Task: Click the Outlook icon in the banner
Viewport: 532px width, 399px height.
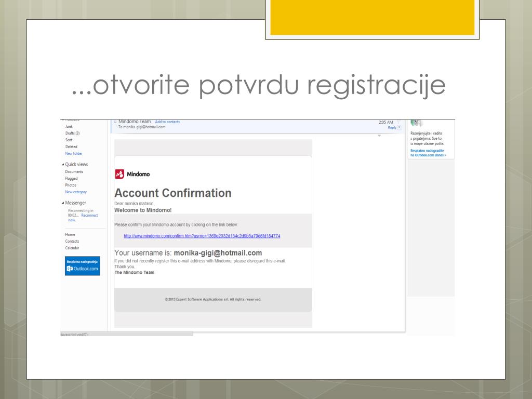Action: (x=70, y=269)
